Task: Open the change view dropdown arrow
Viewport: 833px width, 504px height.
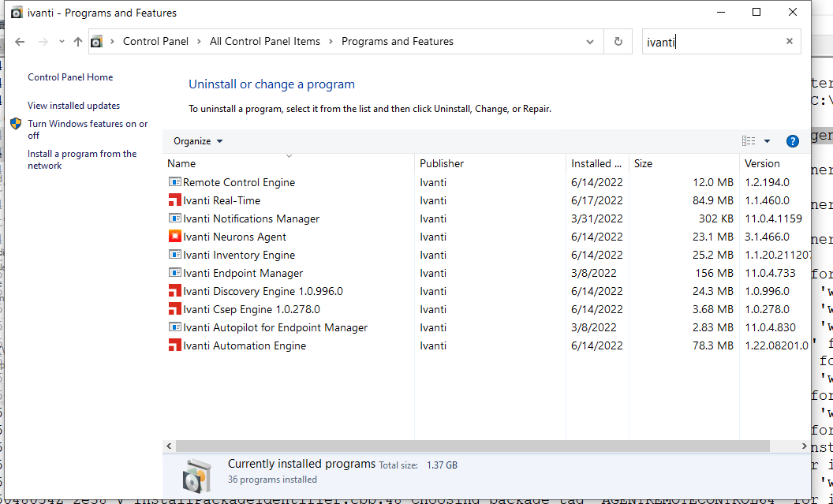Action: (765, 141)
